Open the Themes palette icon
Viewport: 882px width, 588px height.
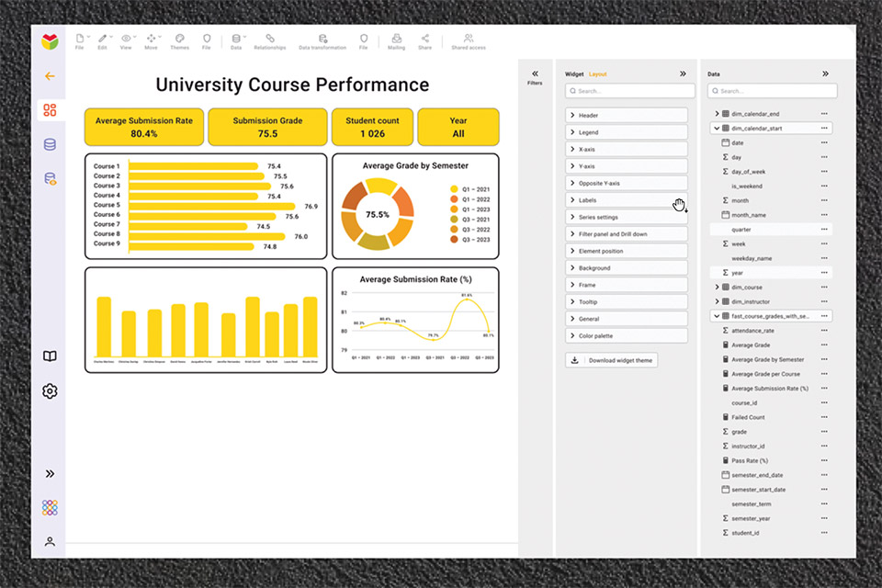pyautogui.click(x=179, y=41)
